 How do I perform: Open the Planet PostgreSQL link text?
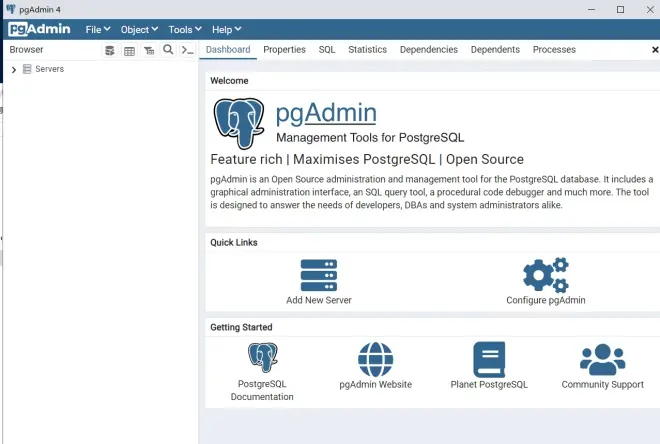(x=489, y=384)
